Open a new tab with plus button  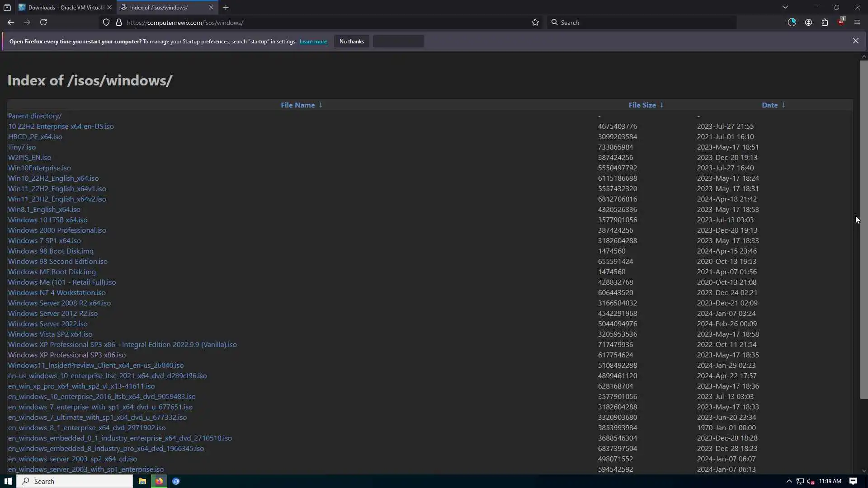(x=226, y=7)
